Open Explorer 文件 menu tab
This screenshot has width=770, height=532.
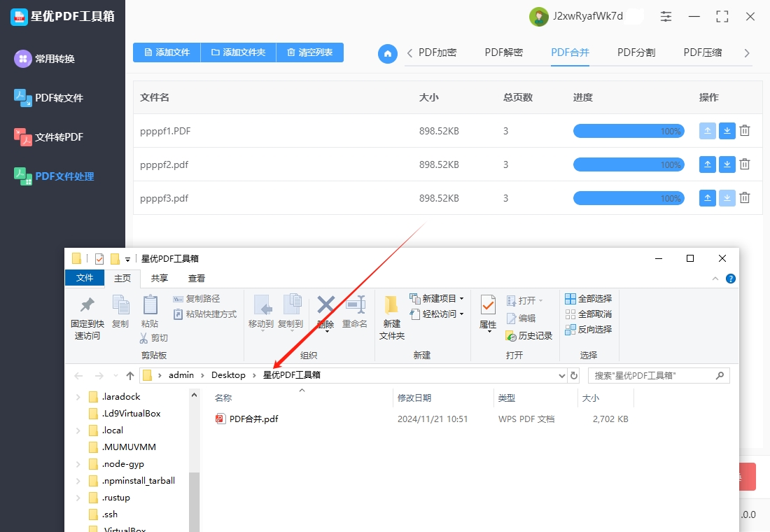pos(85,278)
